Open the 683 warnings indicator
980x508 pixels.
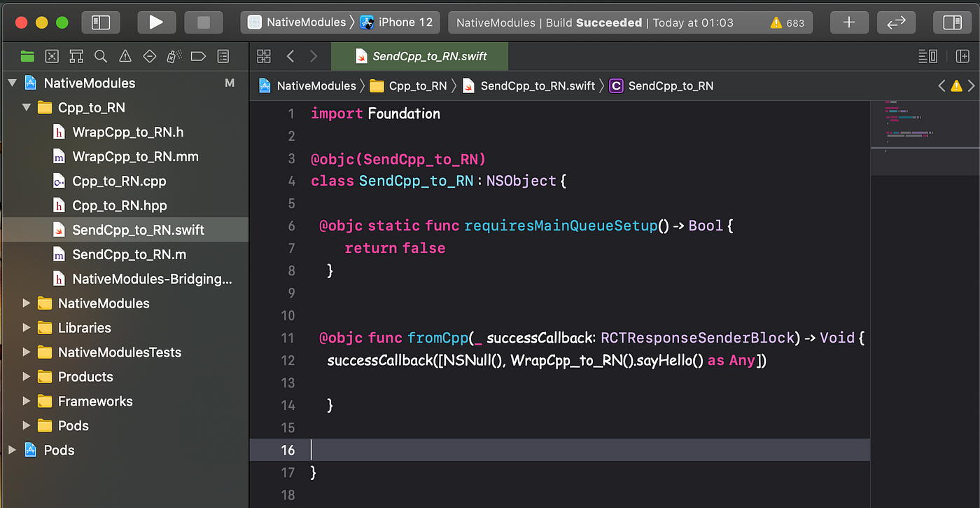(x=787, y=22)
